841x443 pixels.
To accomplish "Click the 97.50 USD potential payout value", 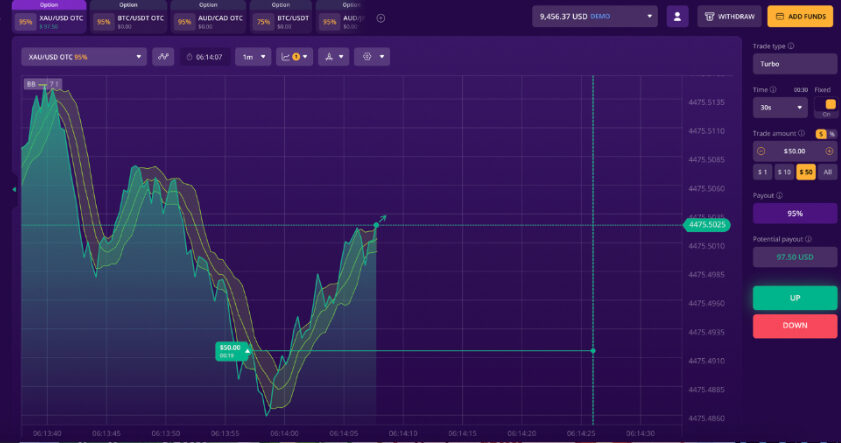I will click(x=794, y=257).
